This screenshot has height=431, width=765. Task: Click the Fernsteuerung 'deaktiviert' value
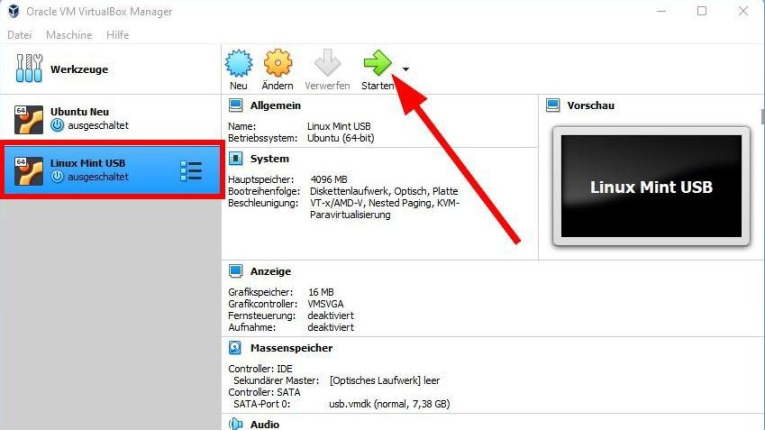(x=330, y=315)
